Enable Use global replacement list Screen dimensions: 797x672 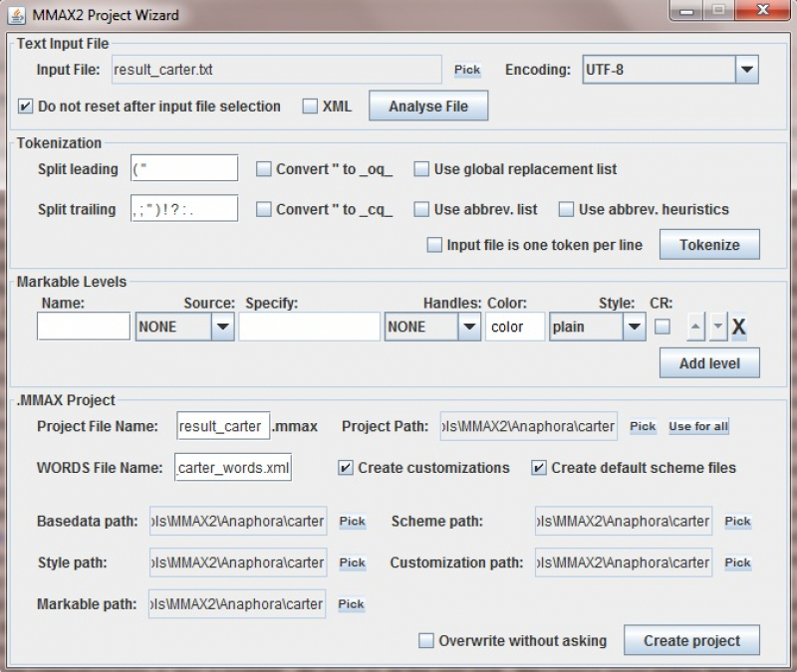pyautogui.click(x=421, y=169)
